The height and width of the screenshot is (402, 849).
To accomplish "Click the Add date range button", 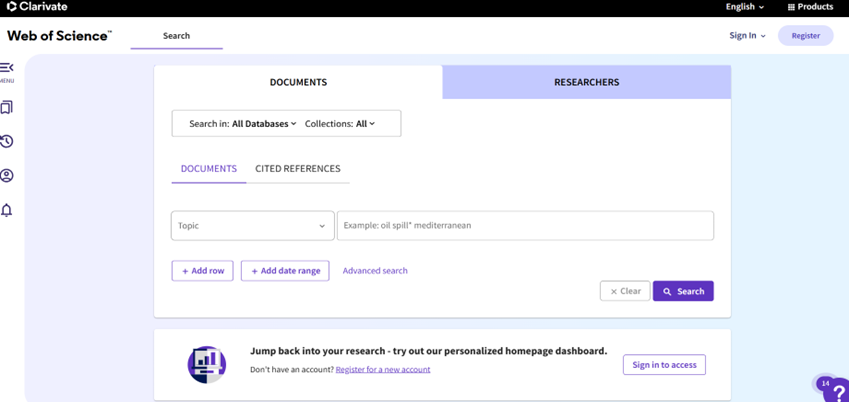I will tap(285, 271).
